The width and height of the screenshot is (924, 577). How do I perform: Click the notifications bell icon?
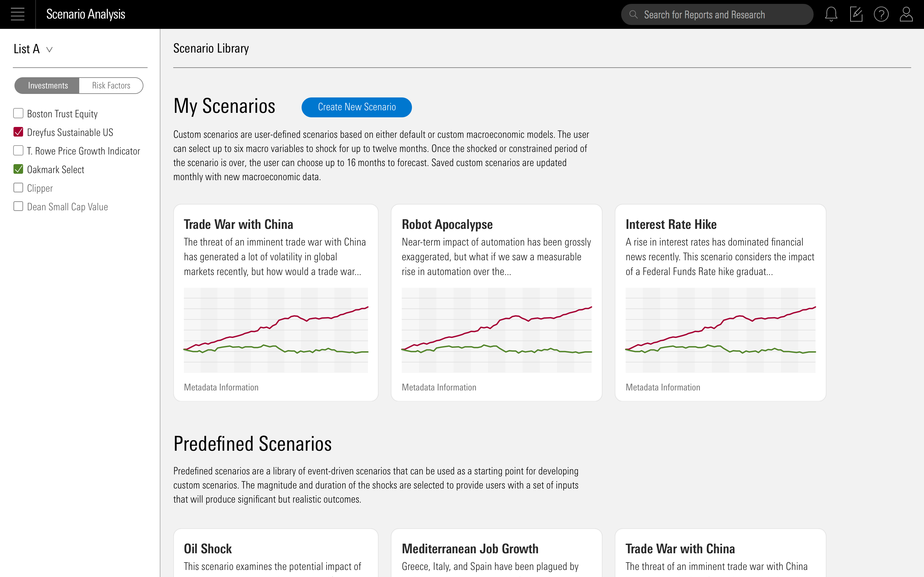click(831, 14)
